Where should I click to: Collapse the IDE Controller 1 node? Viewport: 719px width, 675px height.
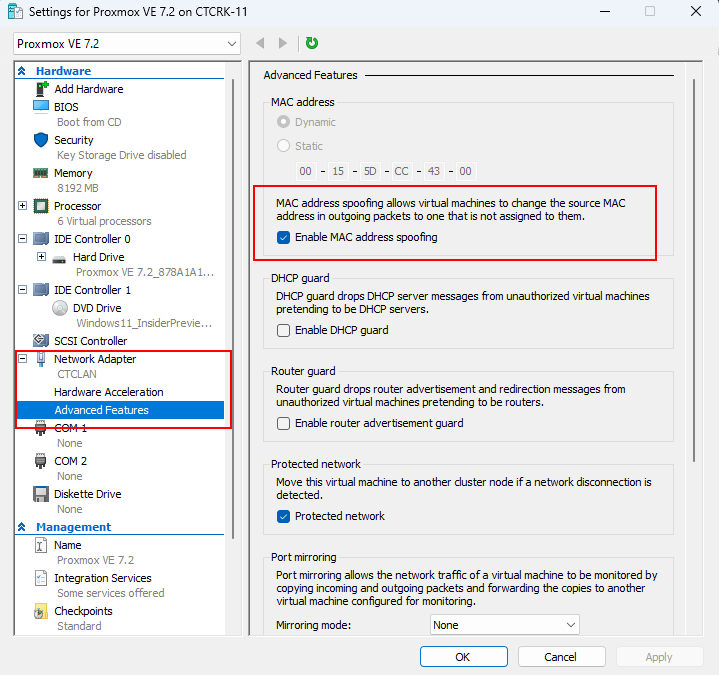tap(22, 289)
